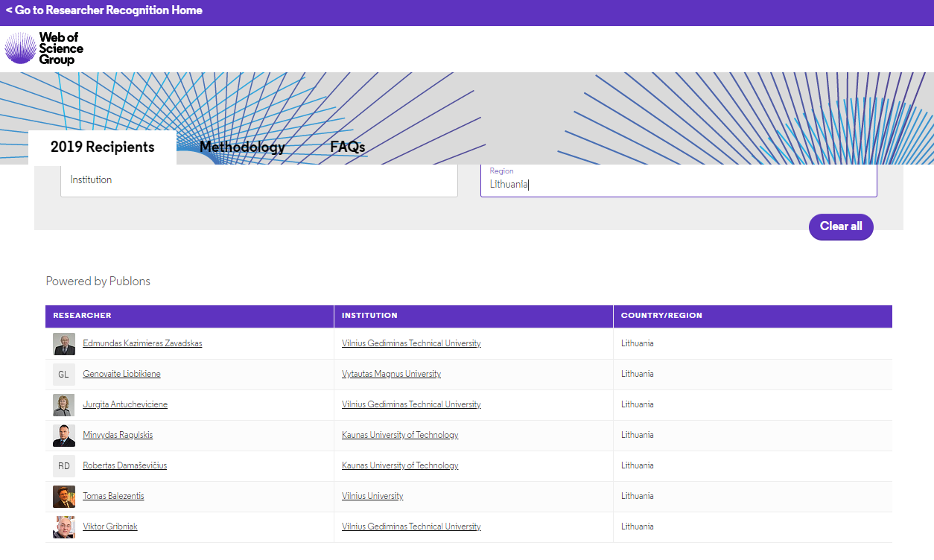Open Edmundas Kazimieras Zavadskas profile photo
The width and height of the screenshot is (934, 560).
(x=64, y=343)
